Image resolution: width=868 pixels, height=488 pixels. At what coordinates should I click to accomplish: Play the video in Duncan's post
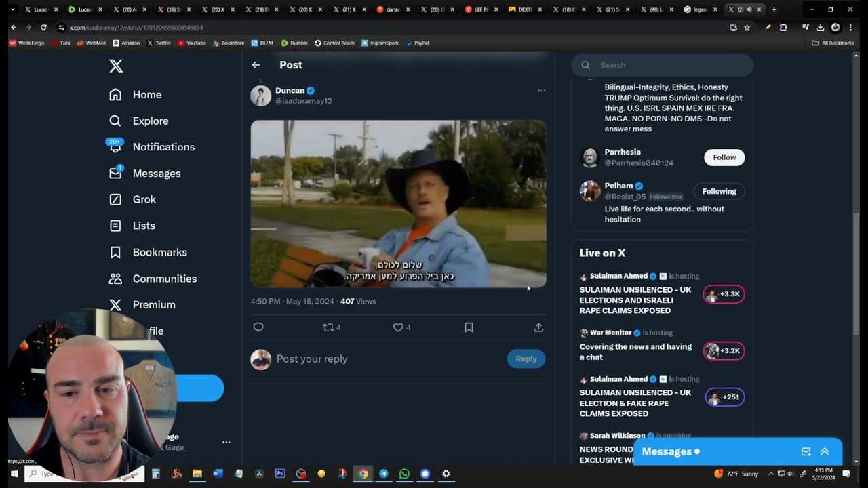(398, 204)
